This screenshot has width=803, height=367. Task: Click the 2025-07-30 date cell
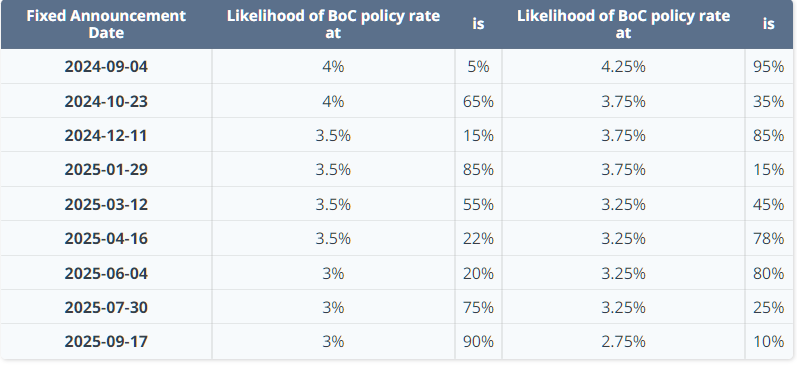pyautogui.click(x=106, y=307)
